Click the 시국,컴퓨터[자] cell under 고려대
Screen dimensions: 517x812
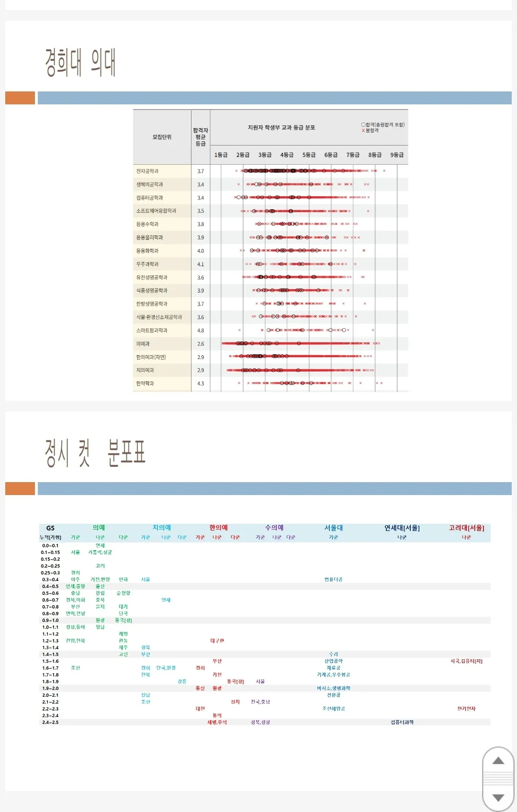click(467, 661)
